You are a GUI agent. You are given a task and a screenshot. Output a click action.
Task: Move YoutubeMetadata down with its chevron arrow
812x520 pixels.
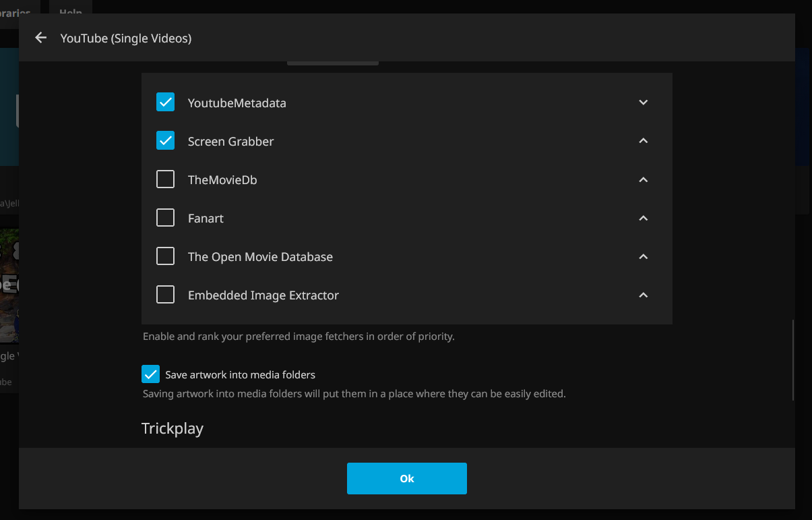point(643,103)
